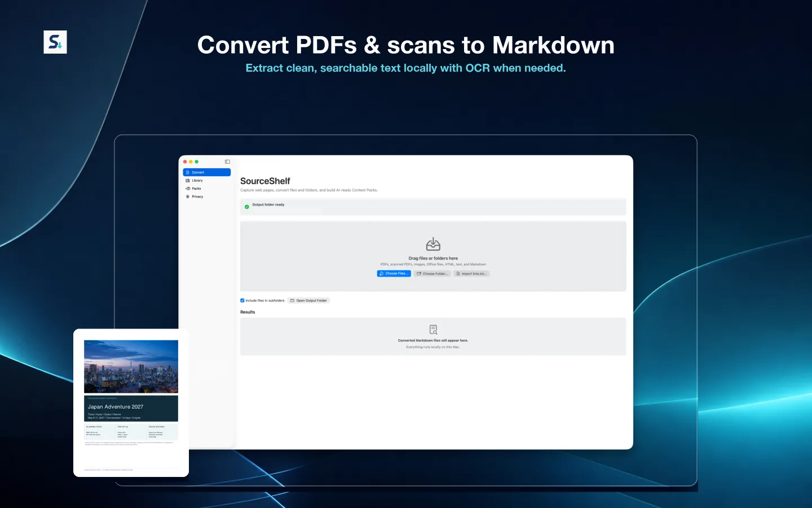Click the 'Output folder ready' status text
The image size is (812, 508).
[x=268, y=205]
